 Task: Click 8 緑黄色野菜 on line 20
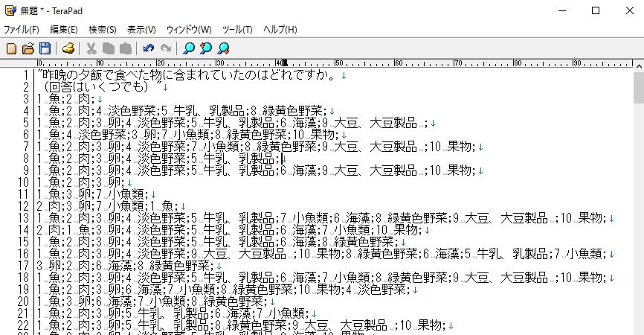point(227,301)
